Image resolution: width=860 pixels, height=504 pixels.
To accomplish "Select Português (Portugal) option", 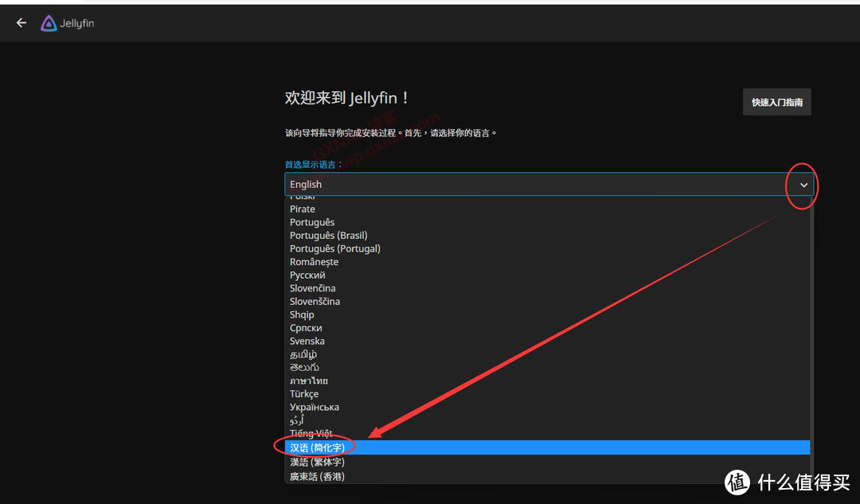I will (547, 248).
